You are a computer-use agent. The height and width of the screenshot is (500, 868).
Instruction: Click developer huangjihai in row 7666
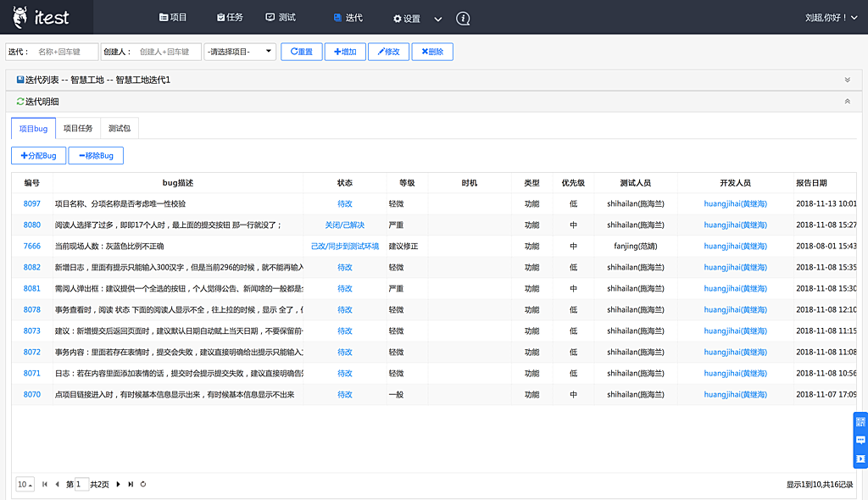click(735, 246)
